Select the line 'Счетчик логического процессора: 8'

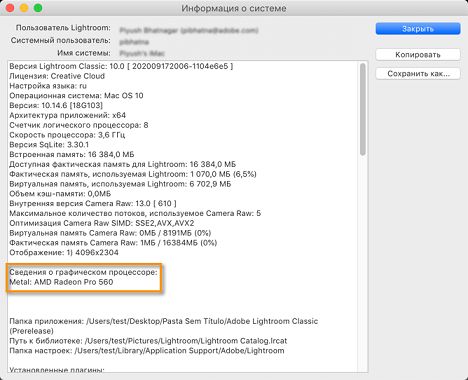[79, 125]
